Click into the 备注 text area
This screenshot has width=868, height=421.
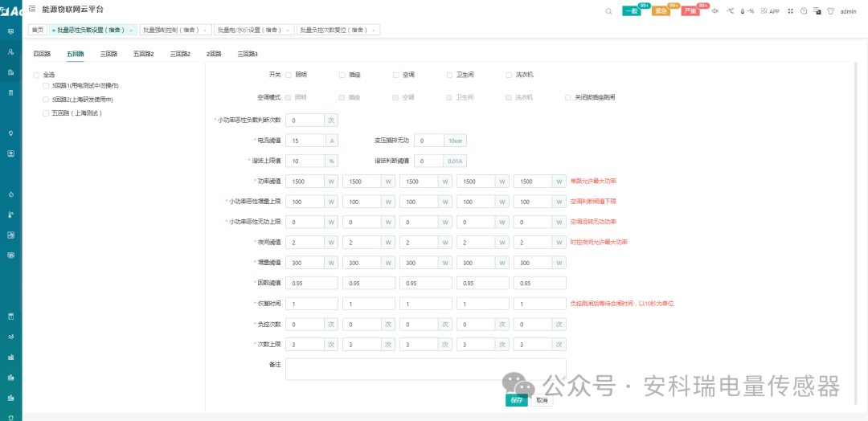click(426, 369)
